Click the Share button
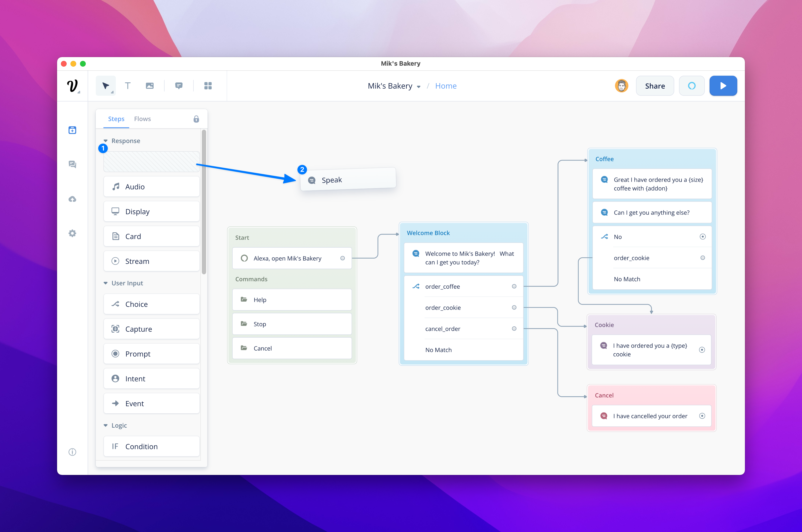The height and width of the screenshot is (532, 802). tap(655, 86)
